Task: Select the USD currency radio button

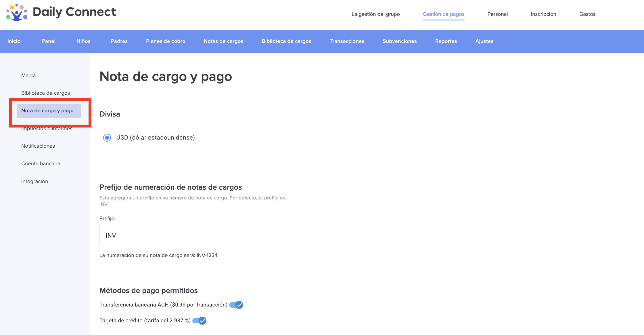Action: (x=107, y=138)
